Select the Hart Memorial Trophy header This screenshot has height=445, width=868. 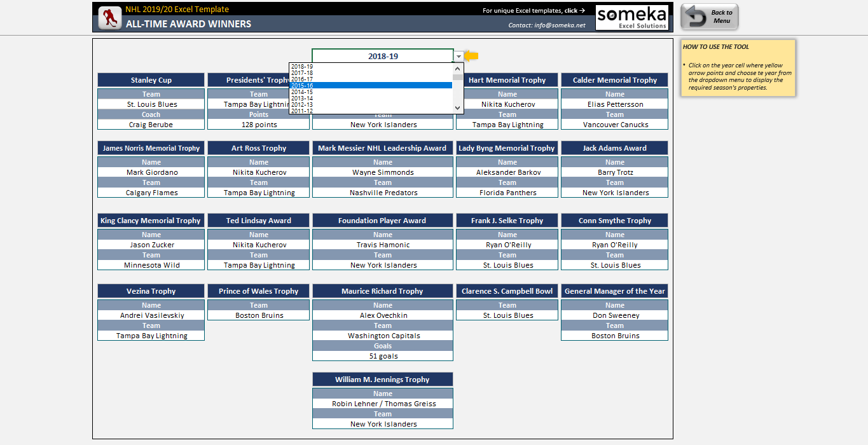point(507,80)
